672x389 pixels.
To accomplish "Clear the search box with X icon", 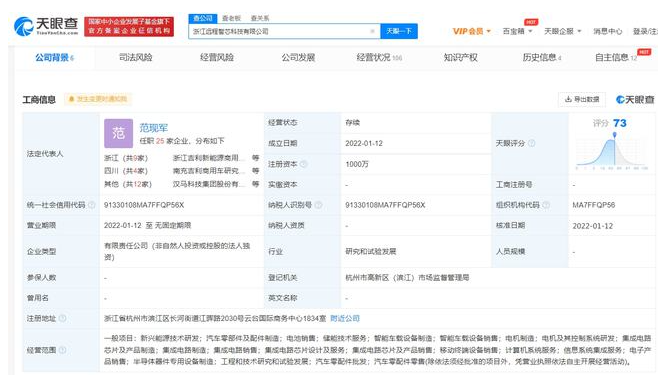I will tap(372, 31).
